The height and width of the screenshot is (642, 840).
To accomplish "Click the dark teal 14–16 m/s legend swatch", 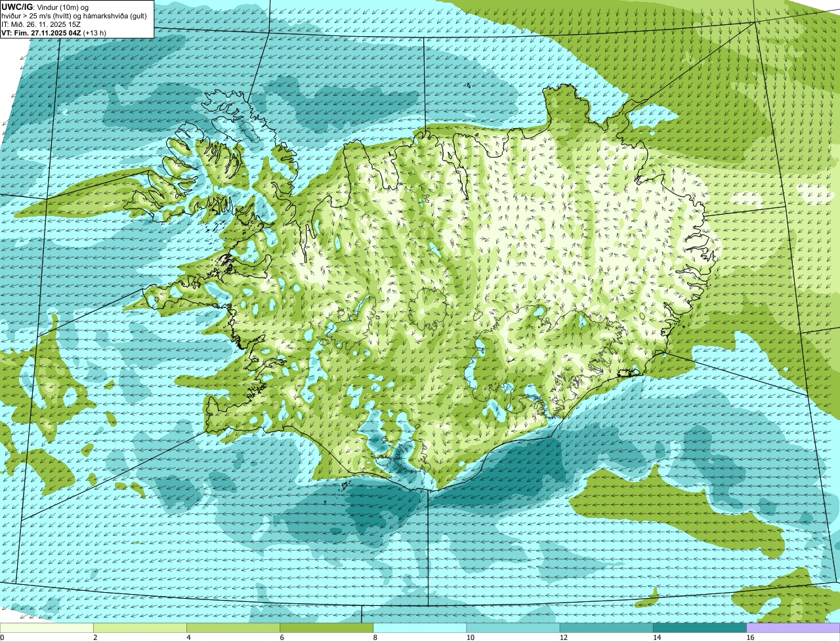I will pos(700,628).
